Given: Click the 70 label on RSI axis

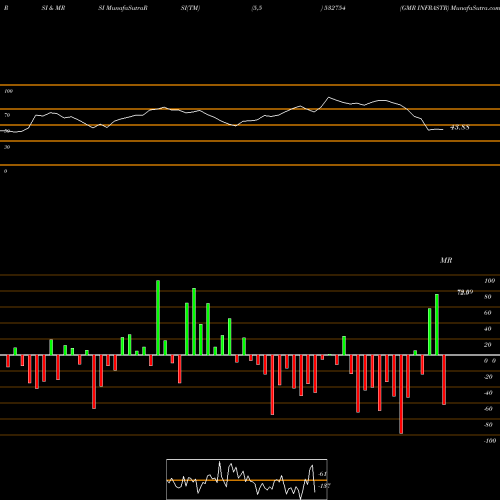Looking at the screenshot, I should pos(7,115).
